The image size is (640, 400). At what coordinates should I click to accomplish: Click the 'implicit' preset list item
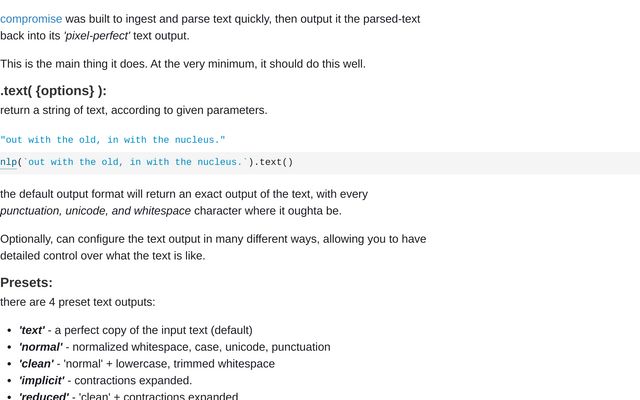point(105,380)
